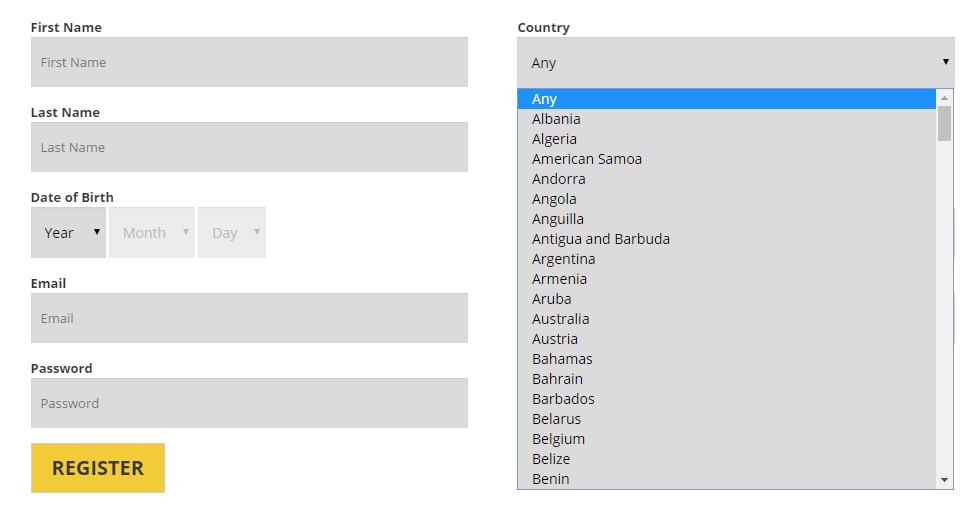Click the First Name input field
Viewport: 965px width, 513px height.
click(x=249, y=62)
